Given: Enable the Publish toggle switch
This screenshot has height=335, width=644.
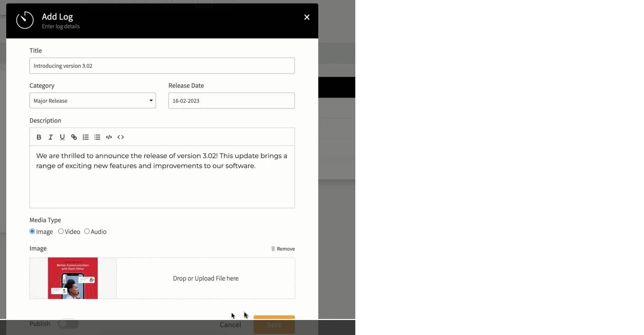Looking at the screenshot, I should [68, 324].
